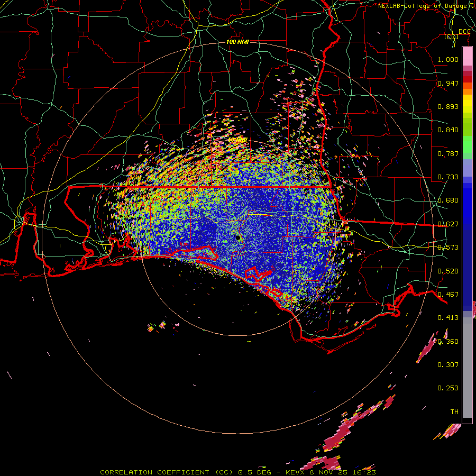
Task: Click the 0.787 legend value
Action: click(x=448, y=153)
